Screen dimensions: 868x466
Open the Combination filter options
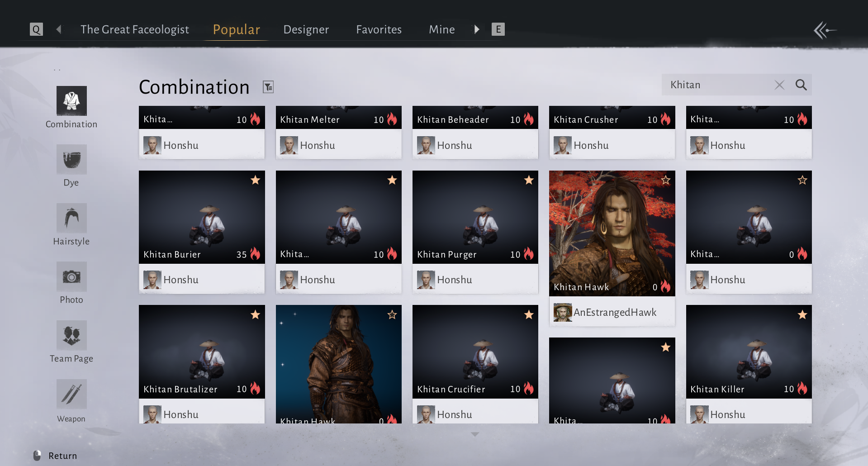tap(268, 87)
